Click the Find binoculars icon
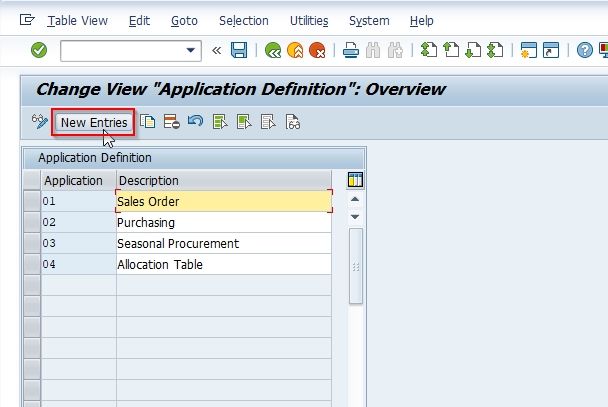 click(373, 50)
